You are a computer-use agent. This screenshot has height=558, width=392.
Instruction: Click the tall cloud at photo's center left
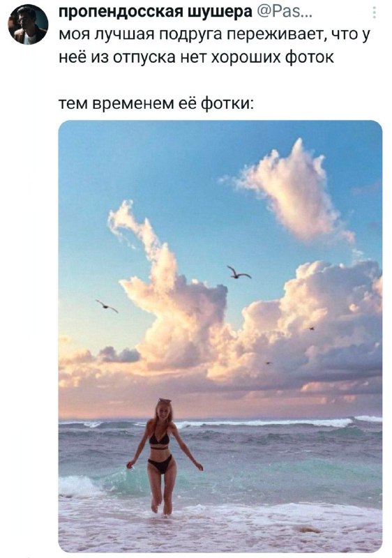[167, 285]
